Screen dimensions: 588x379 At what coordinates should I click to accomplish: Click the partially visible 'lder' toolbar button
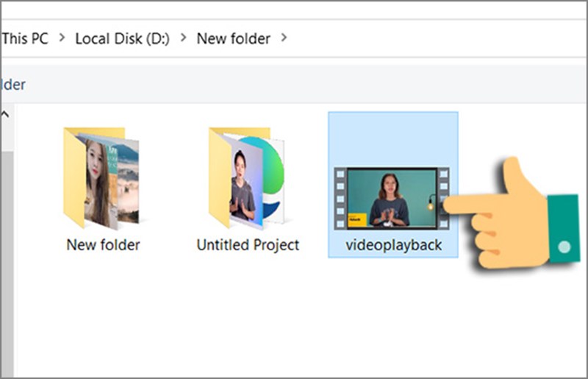(13, 85)
